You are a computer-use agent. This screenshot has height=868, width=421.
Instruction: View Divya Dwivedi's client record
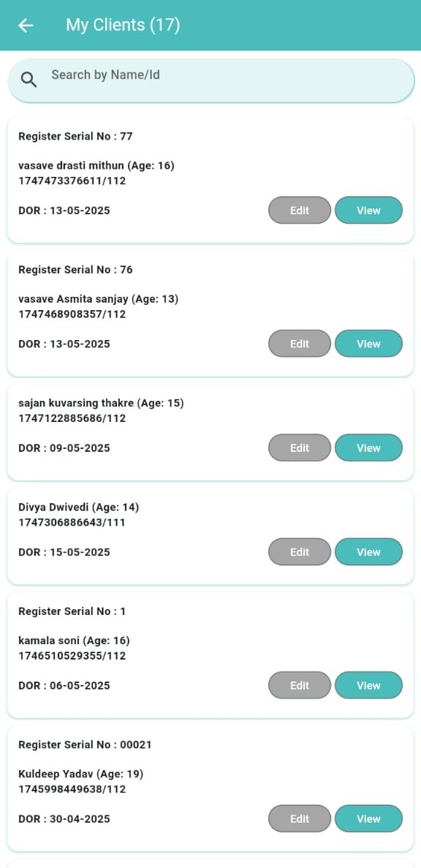(x=368, y=552)
